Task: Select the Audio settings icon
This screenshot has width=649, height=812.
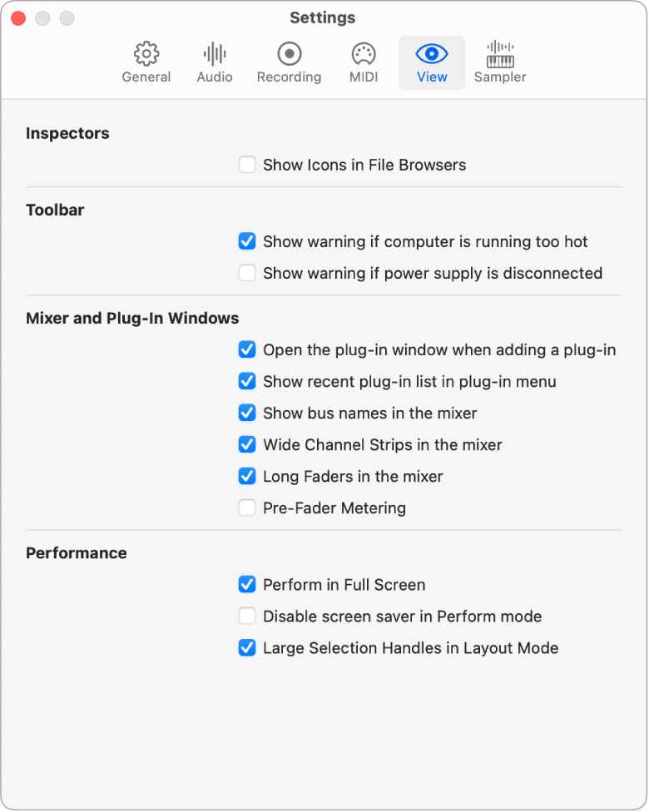Action: [x=214, y=62]
